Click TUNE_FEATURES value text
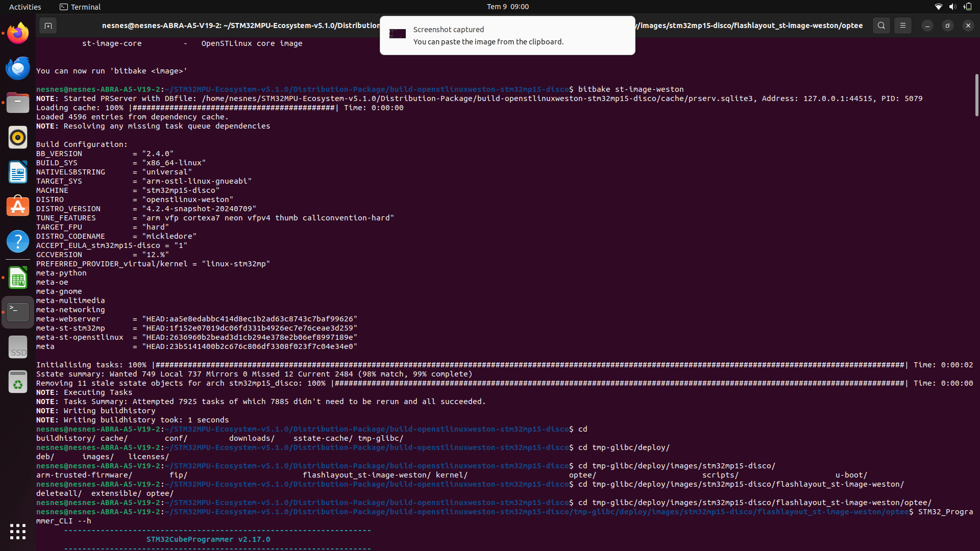This screenshot has height=551, width=980. click(x=268, y=218)
